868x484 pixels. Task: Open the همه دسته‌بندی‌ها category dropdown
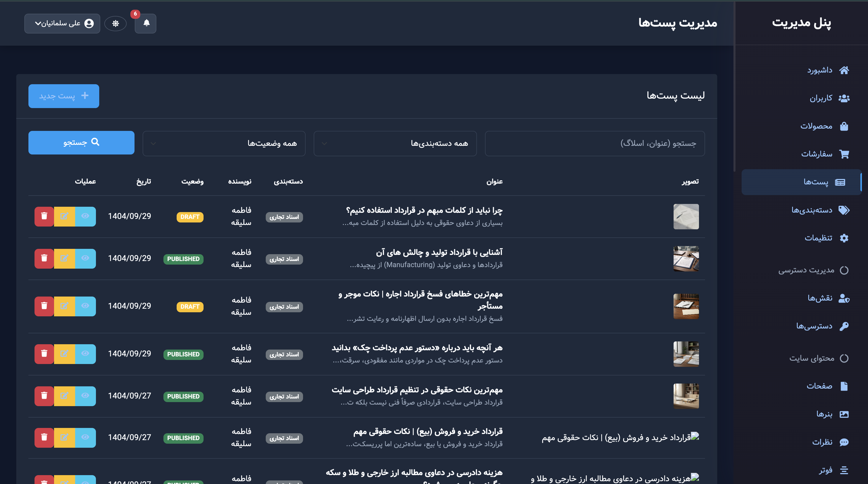(x=395, y=143)
